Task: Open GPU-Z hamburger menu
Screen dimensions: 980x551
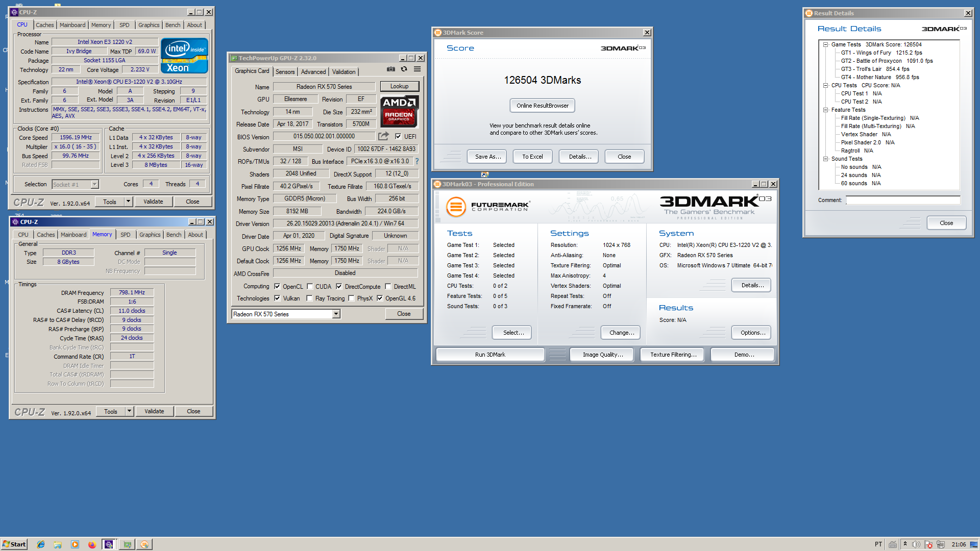Action: [417, 69]
